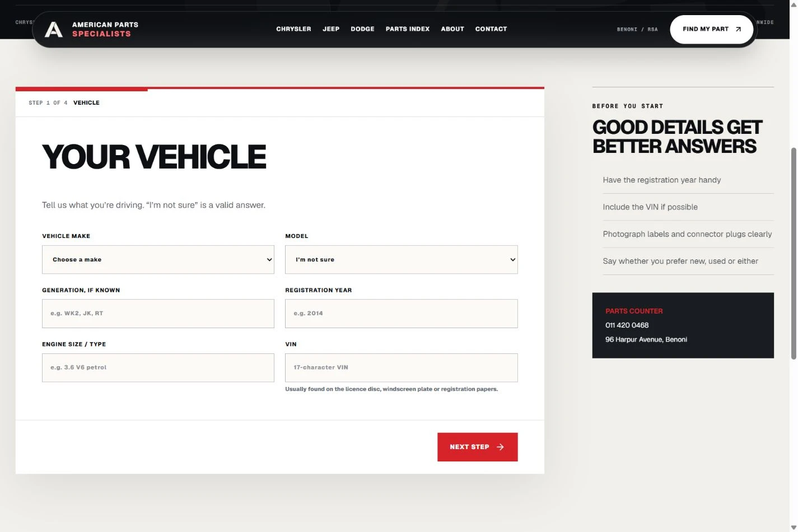This screenshot has height=532, width=798.
Task: Focus the Engine Size / Type field
Action: [x=158, y=368]
